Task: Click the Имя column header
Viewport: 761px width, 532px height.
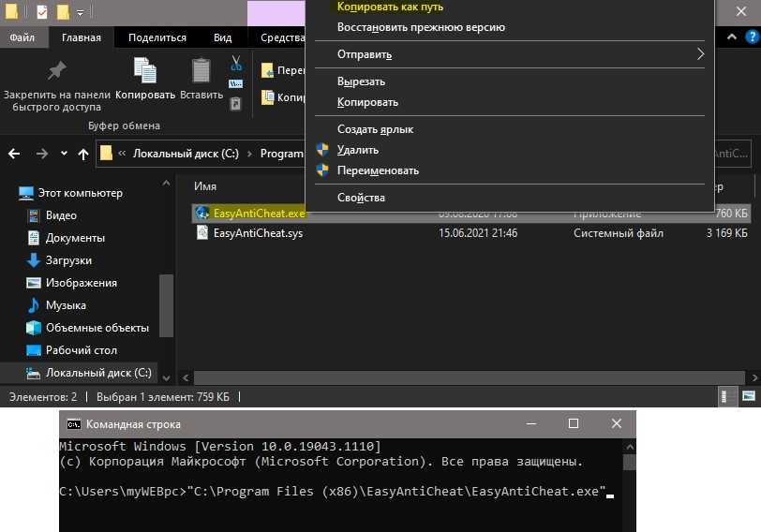Action: [205, 186]
